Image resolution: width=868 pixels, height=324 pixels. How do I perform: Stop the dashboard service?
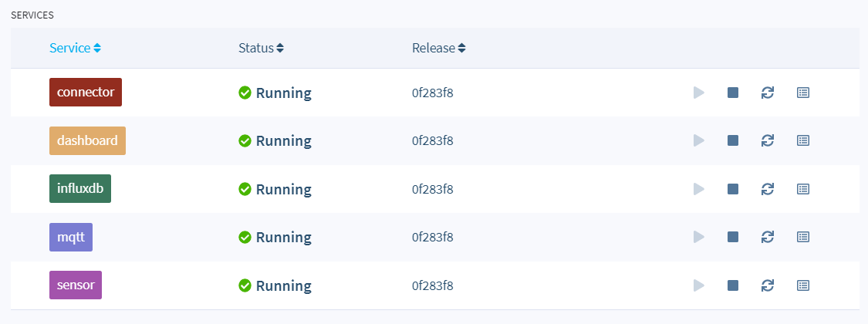[733, 140]
